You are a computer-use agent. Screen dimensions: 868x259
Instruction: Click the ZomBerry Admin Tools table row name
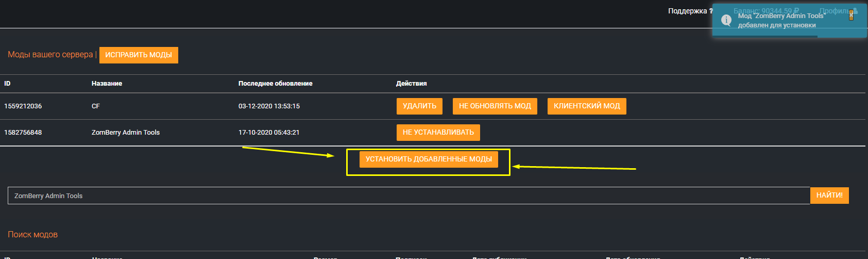pyautogui.click(x=126, y=132)
